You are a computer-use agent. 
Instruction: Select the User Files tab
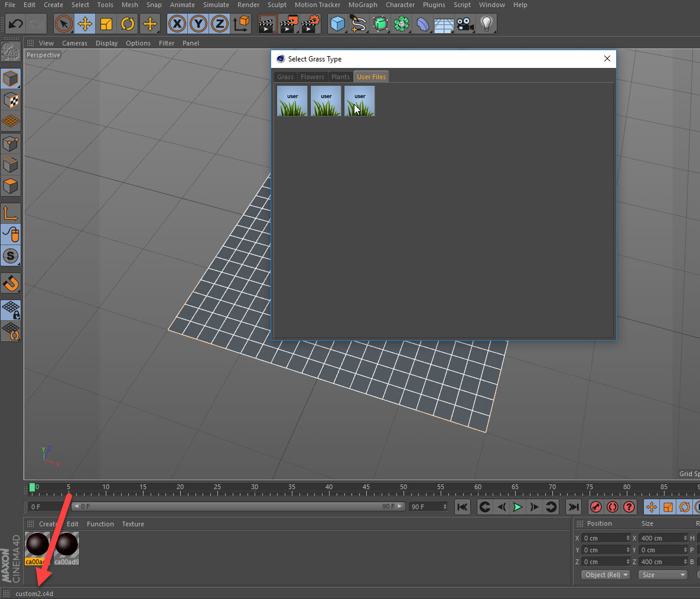pos(371,77)
